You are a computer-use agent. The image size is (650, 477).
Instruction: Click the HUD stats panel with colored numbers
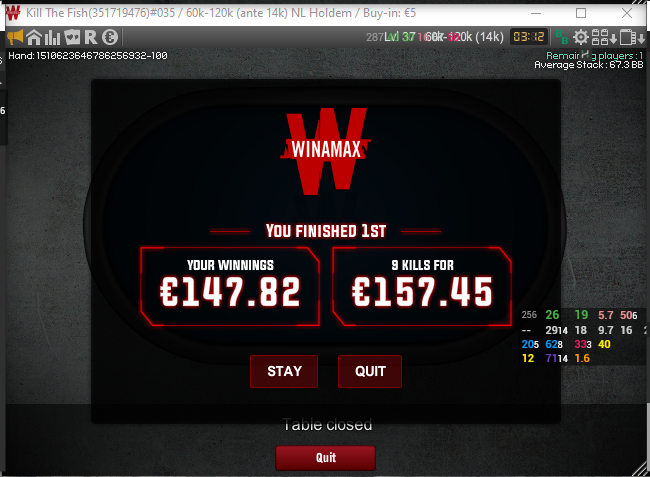[584, 337]
